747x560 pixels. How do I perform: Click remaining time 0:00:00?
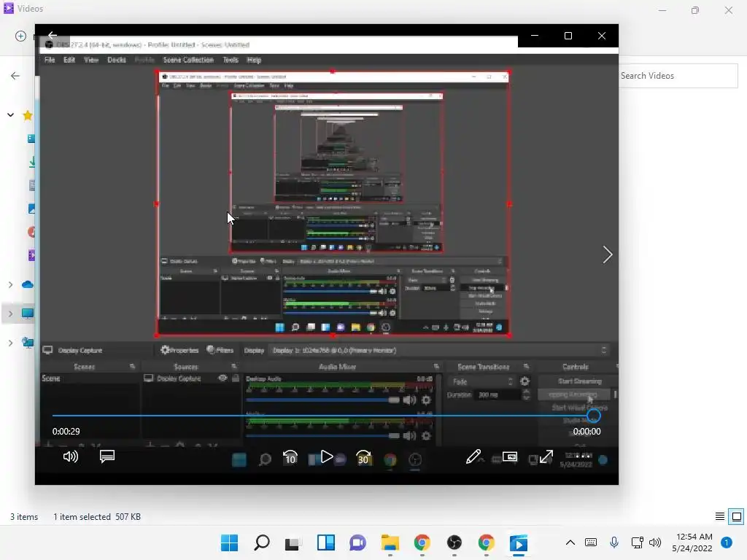point(587,432)
